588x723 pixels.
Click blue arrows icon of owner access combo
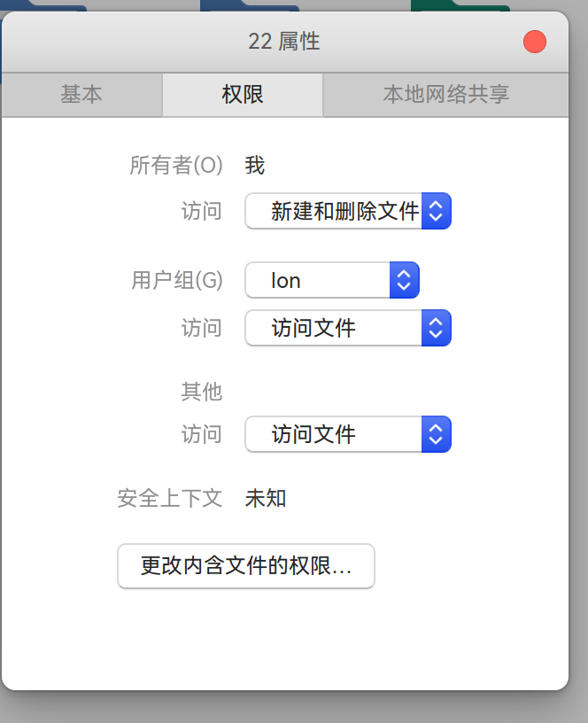[436, 211]
